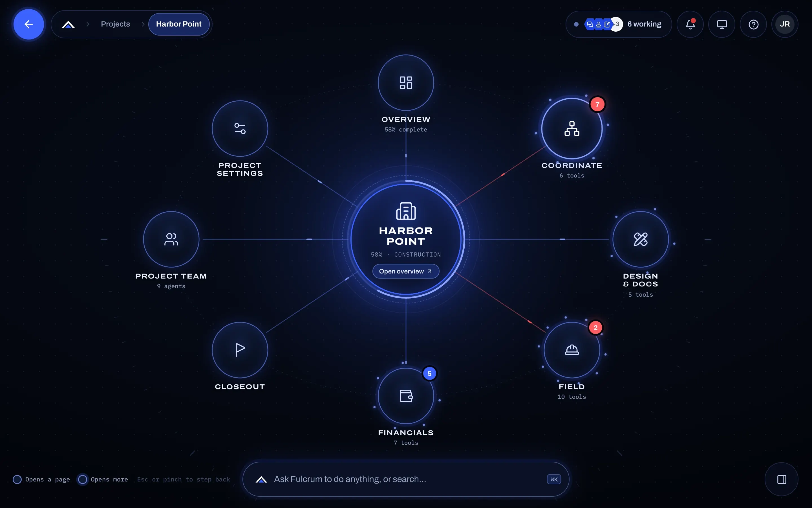
Task: Click the ⌘K shortcut badge
Action: (554, 479)
